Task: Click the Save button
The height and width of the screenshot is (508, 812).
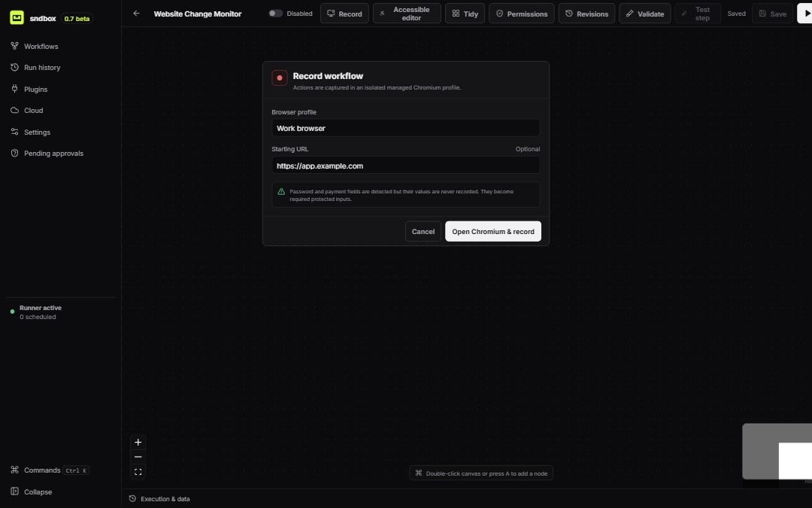Action: 772,14
